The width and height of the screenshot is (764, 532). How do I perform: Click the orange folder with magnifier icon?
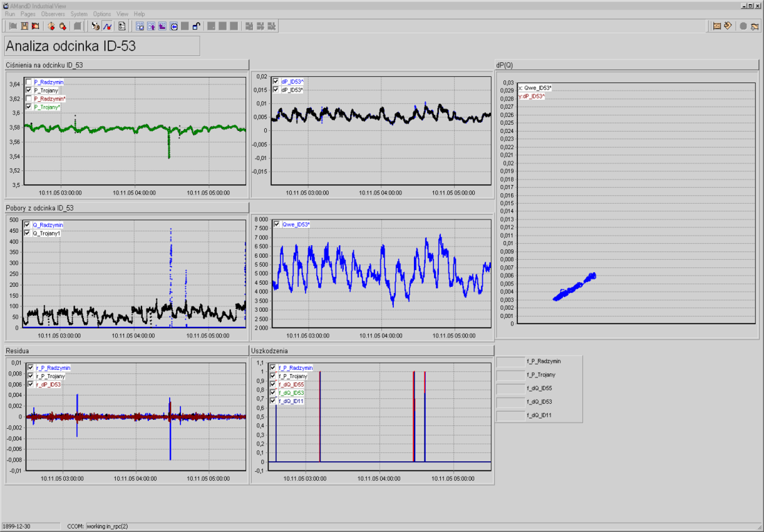(x=755, y=26)
